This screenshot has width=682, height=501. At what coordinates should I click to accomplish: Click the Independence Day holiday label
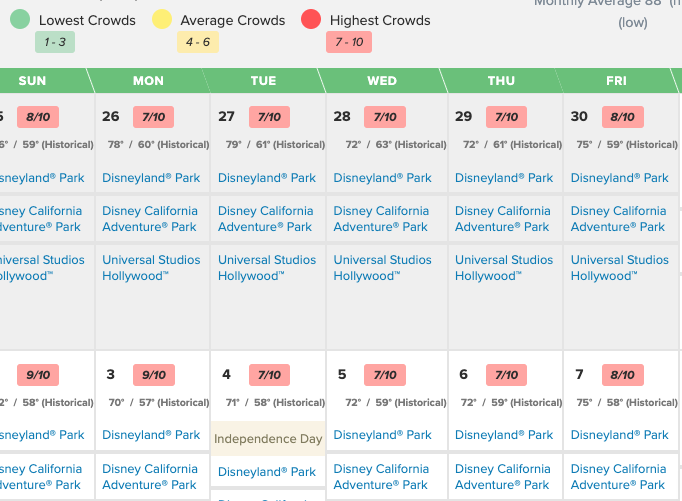coord(268,439)
